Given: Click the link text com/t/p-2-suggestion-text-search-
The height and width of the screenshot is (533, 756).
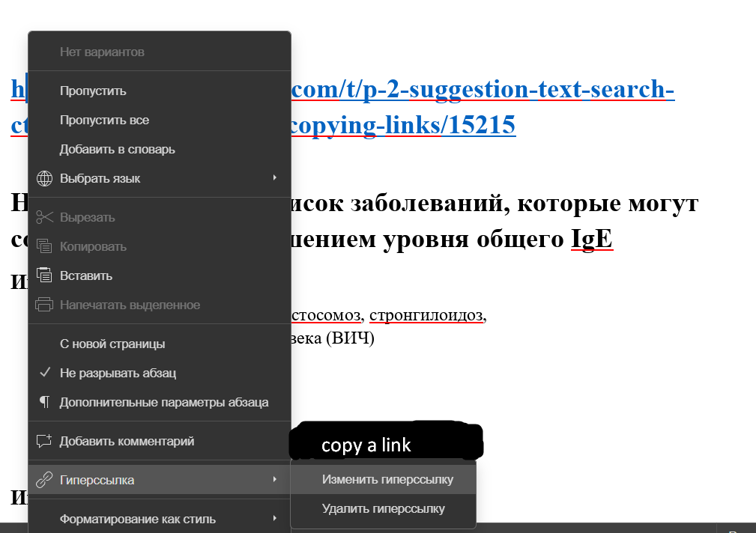Looking at the screenshot, I should pyautogui.click(x=483, y=89).
